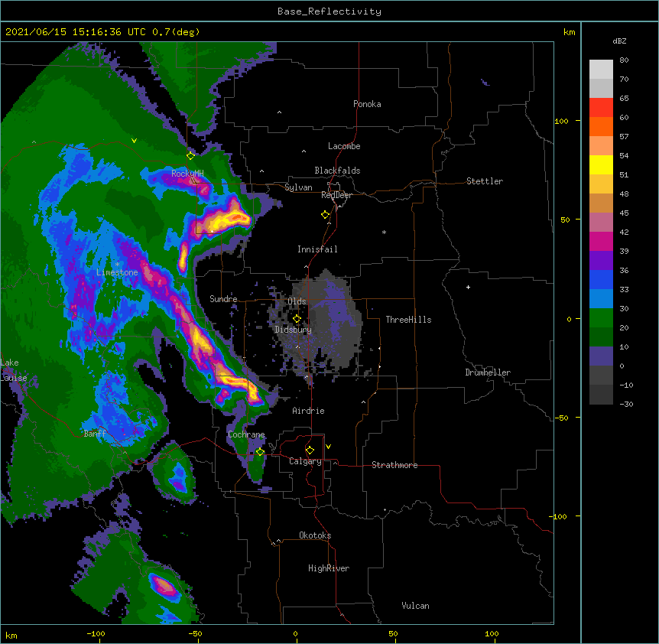Click the Calgary city label
This screenshot has height=644, width=659.
[x=306, y=461]
